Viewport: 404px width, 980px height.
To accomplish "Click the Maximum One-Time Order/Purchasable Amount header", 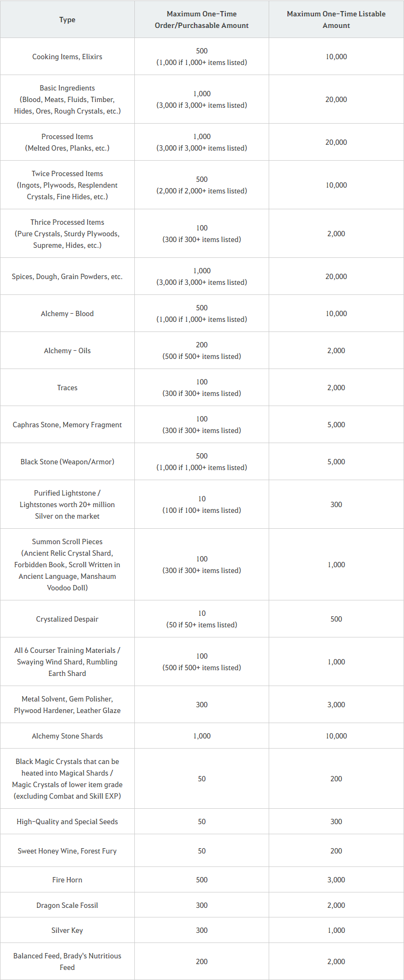I will click(x=202, y=20).
